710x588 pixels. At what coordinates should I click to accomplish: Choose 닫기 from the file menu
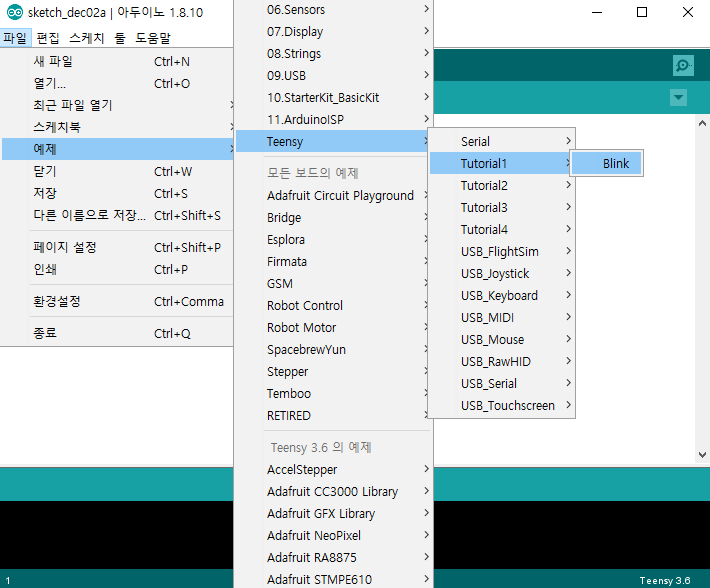click(118, 171)
